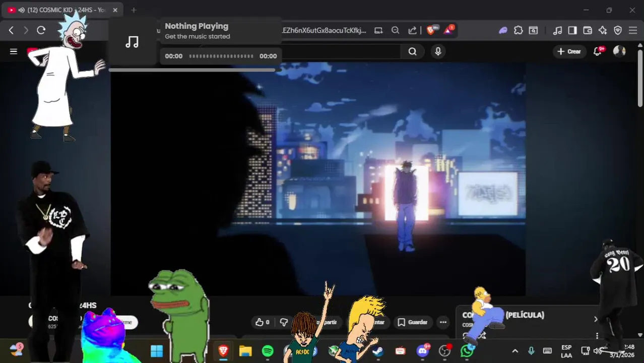
Task: Open a new browser tab
Action: tap(134, 10)
